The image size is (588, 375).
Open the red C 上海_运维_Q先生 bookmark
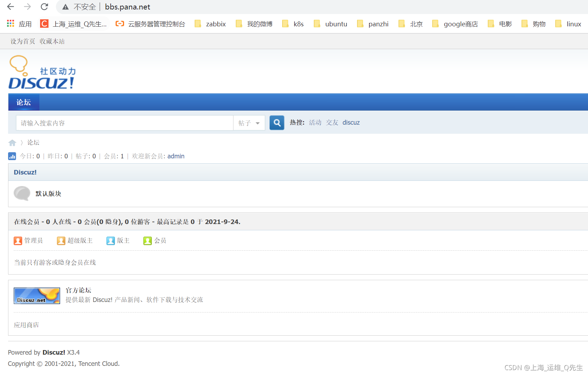[73, 24]
